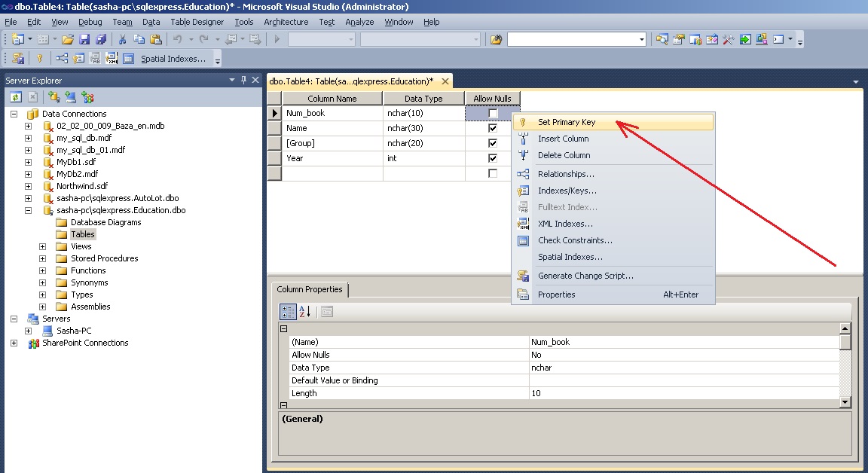The height and width of the screenshot is (473, 868).
Task: Click the Manage Check Constraints toolbar icon
Action: pyautogui.click(x=128, y=58)
